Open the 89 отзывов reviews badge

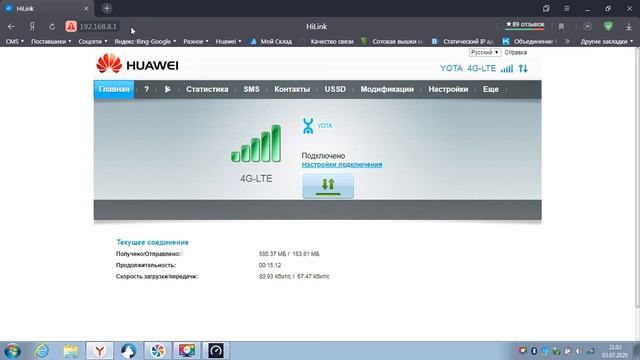coord(525,25)
